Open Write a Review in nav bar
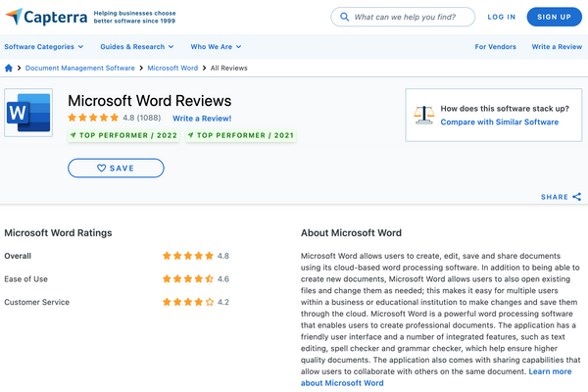588x392 pixels. click(557, 47)
